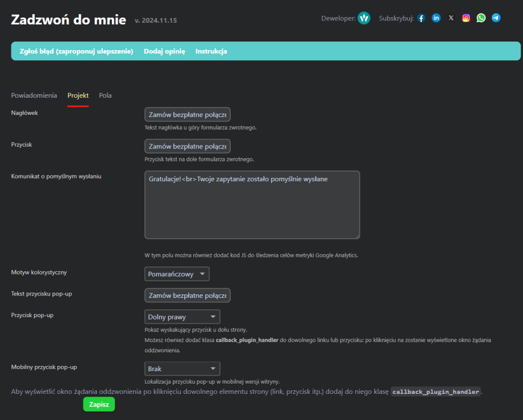Open the Telegram subscribe icon
The image size is (523, 420).
496,18
